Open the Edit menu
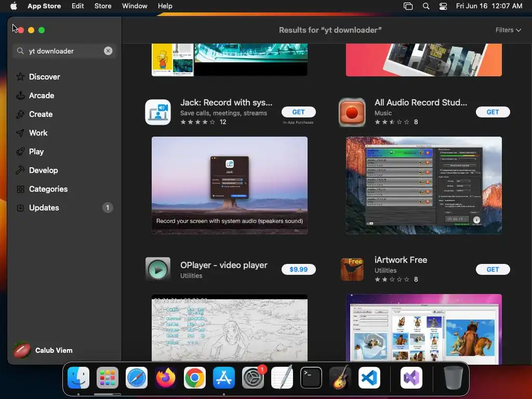 tap(78, 6)
